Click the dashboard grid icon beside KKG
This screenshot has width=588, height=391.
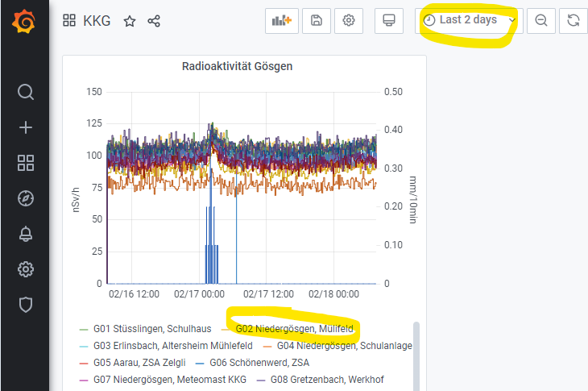click(x=69, y=20)
